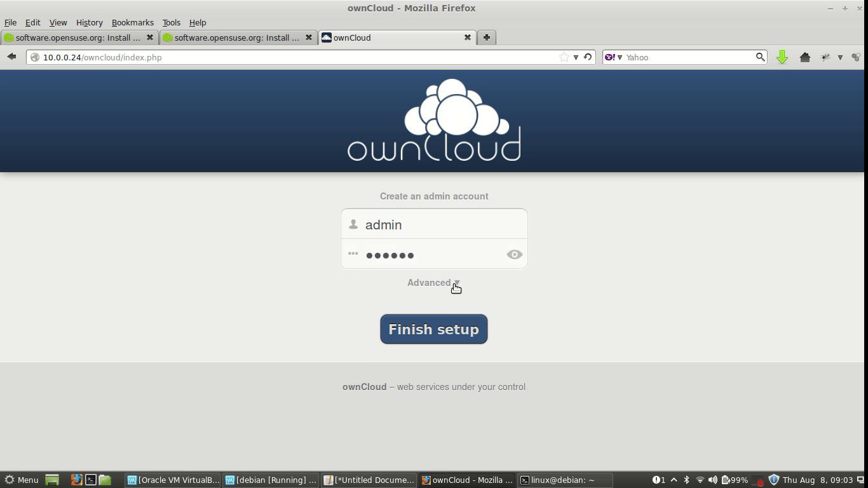This screenshot has width=868, height=488.
Task: Open a new tab with plus button
Action: click(486, 37)
